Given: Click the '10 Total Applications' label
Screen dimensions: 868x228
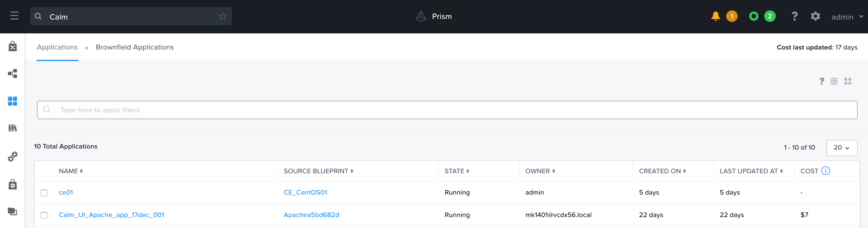Looking at the screenshot, I should (66, 146).
